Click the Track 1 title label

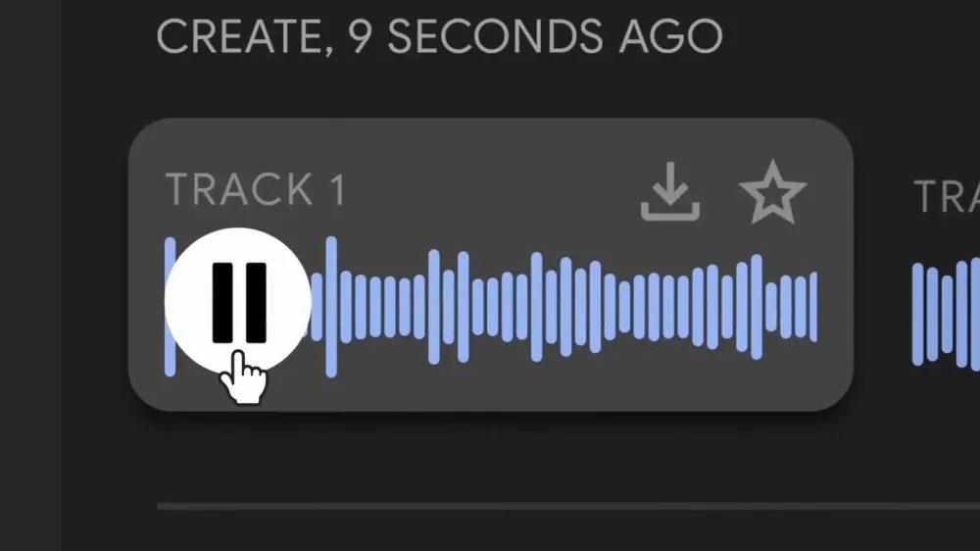(255, 189)
